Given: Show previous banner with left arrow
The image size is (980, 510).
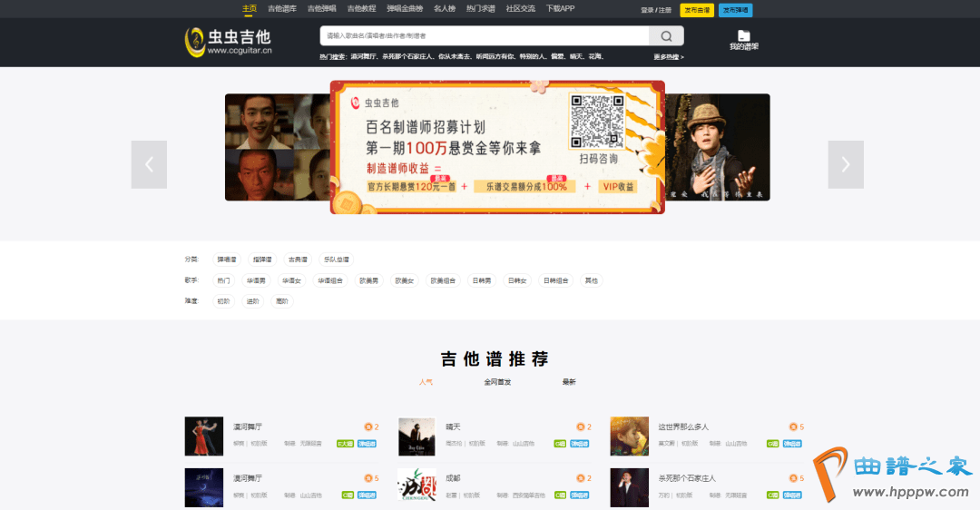Looking at the screenshot, I should point(149,164).
